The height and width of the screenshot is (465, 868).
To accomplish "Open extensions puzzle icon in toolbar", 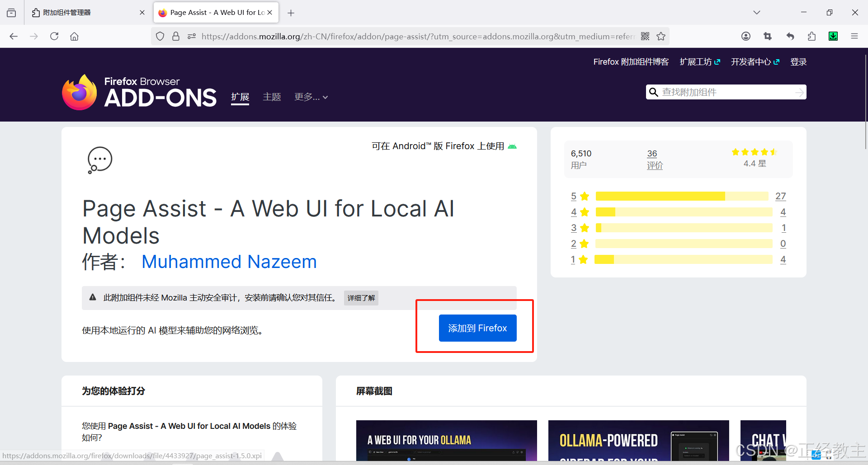I will point(811,36).
